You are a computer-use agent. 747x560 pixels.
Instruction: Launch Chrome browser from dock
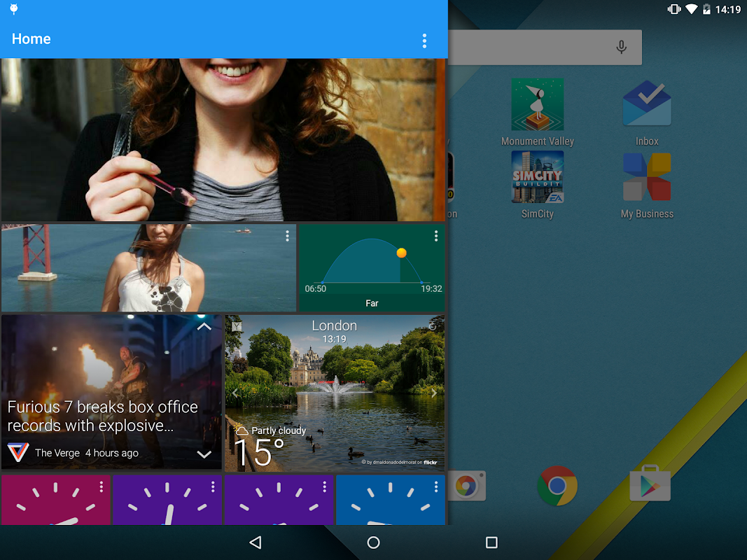click(x=557, y=486)
